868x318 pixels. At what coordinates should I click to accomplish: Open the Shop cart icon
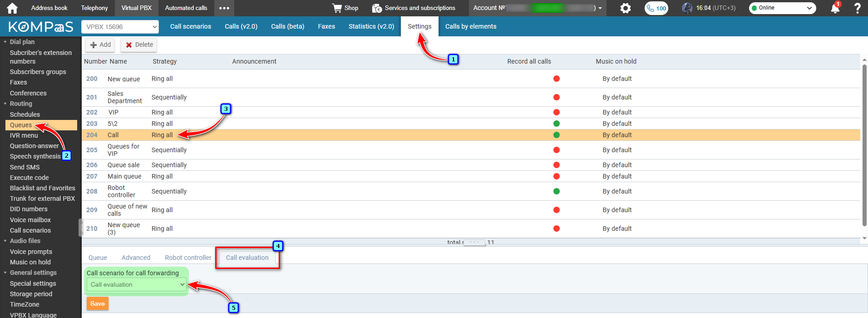tap(336, 8)
